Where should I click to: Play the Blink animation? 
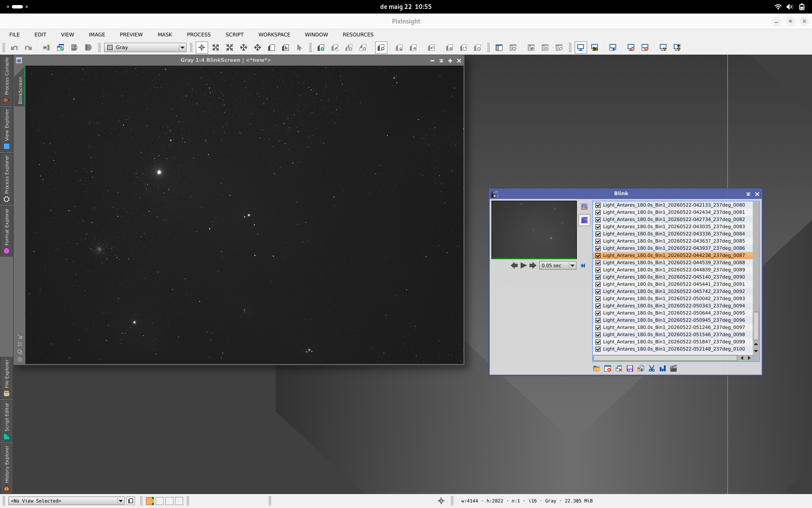(x=524, y=266)
